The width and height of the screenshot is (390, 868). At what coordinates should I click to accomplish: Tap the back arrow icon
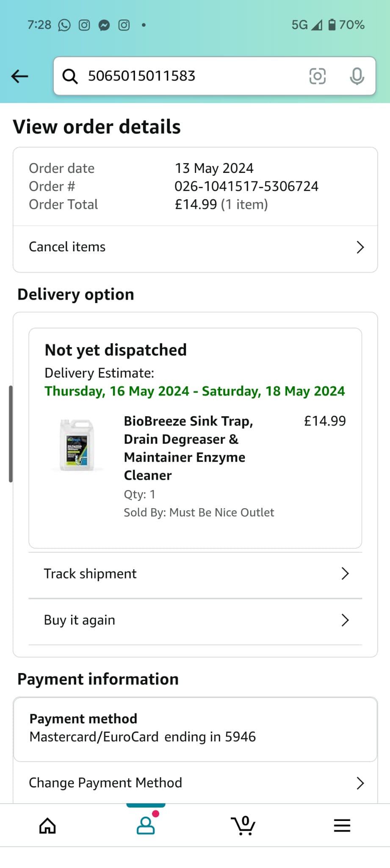(19, 76)
